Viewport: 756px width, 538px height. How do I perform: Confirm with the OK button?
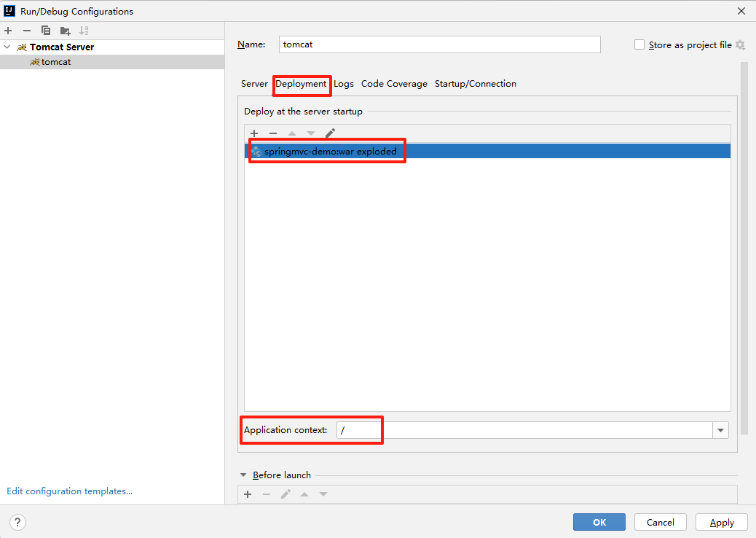599,522
